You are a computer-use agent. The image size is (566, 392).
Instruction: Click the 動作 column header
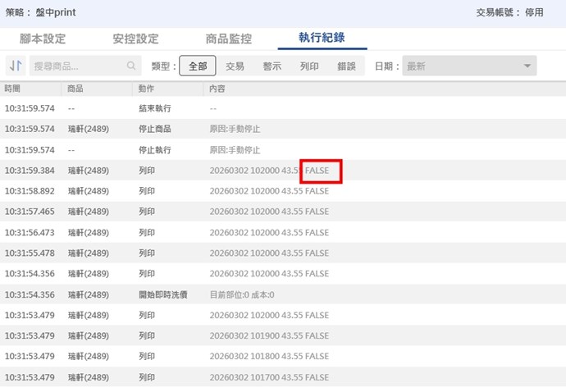[x=147, y=88]
